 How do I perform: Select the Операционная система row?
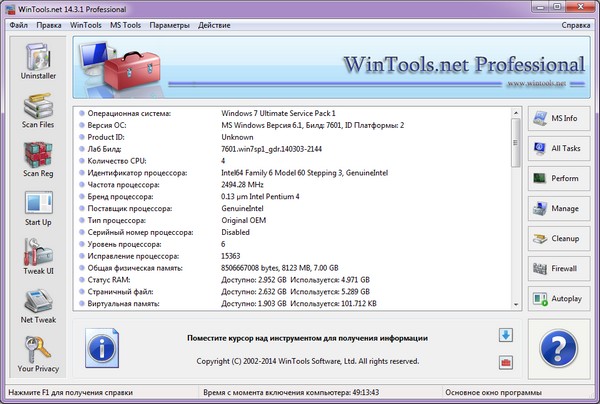coord(300,113)
